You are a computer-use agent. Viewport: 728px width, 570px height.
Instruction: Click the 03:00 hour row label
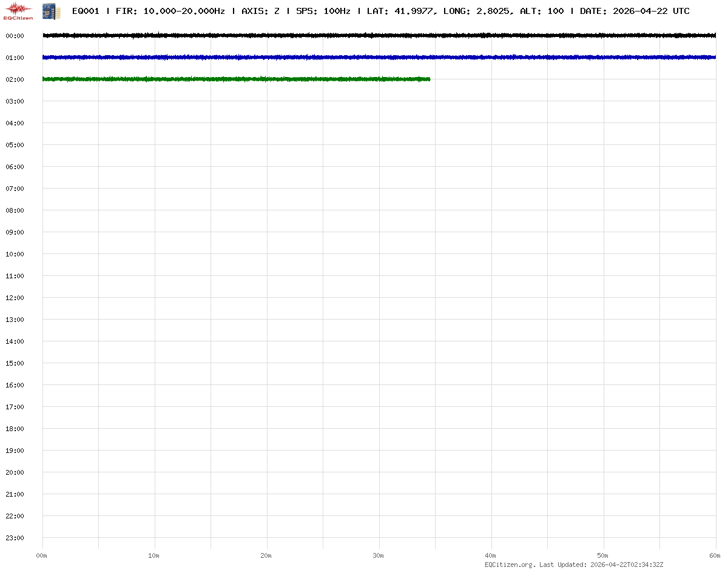point(15,101)
